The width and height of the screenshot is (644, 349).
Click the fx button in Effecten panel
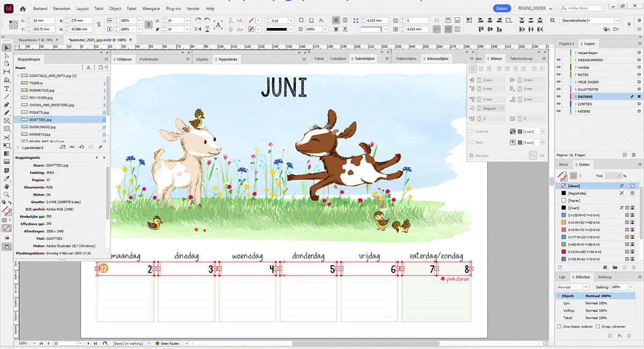tap(620, 336)
